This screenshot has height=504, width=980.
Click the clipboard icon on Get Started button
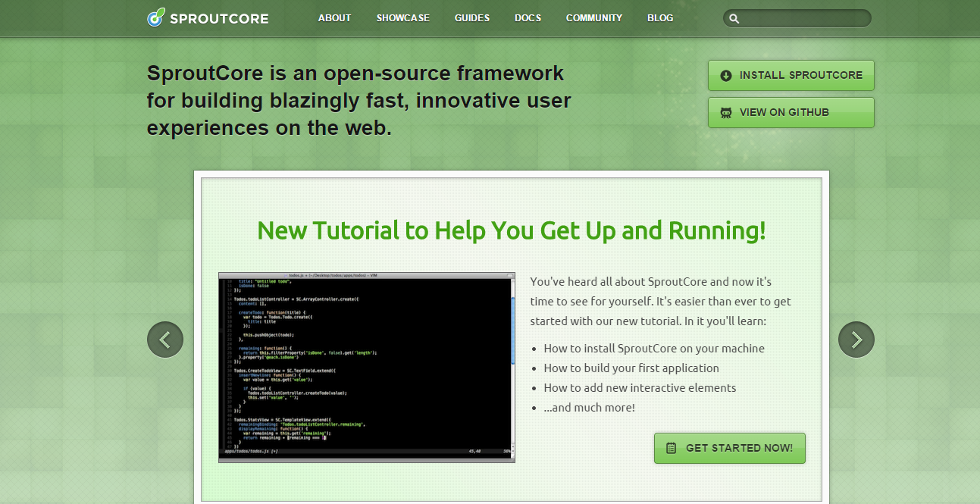[671, 448]
